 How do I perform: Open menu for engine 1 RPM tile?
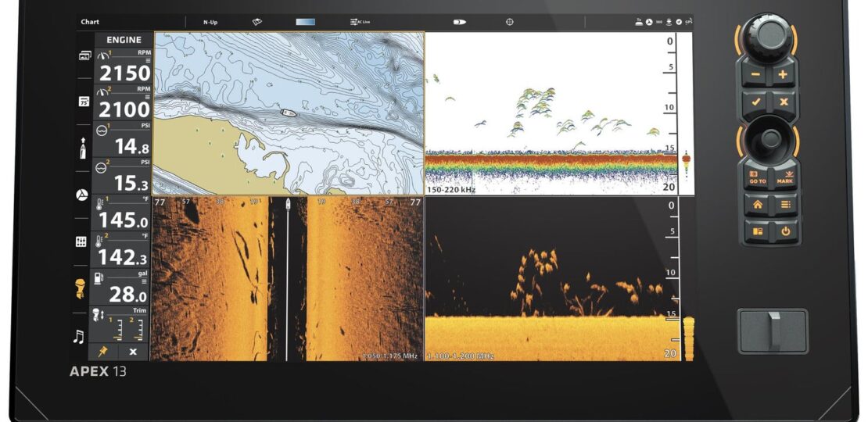tap(147, 61)
